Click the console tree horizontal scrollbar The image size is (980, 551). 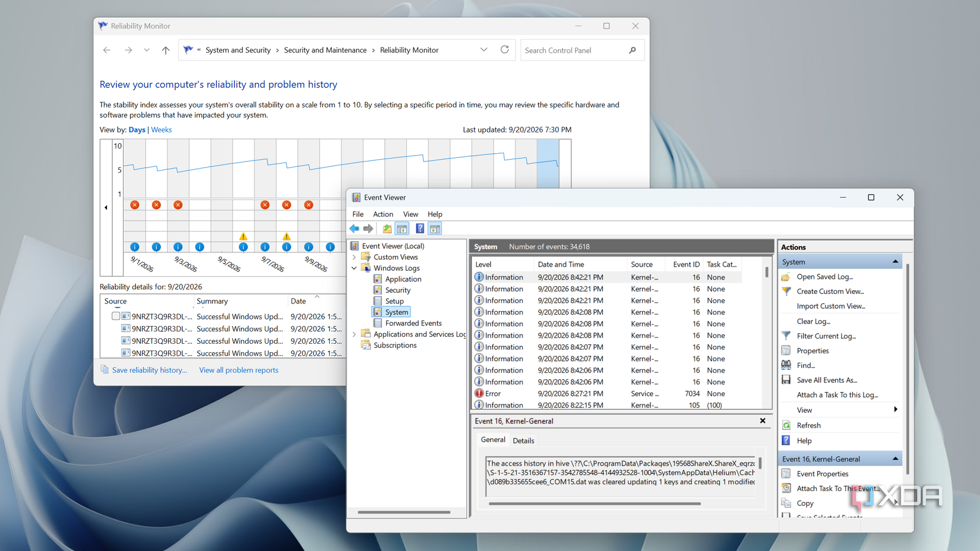click(x=404, y=512)
